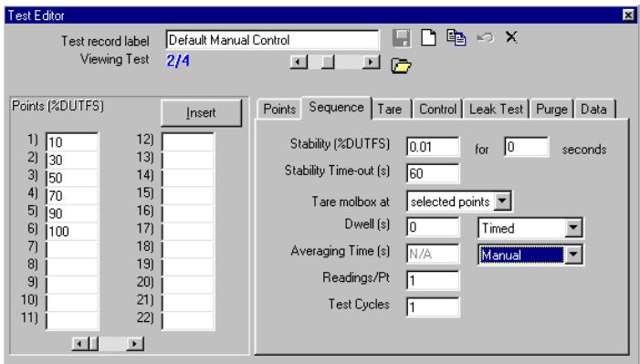Click the Averaging Time N/A field
Viewport: 640px width, 364px height.
point(433,254)
